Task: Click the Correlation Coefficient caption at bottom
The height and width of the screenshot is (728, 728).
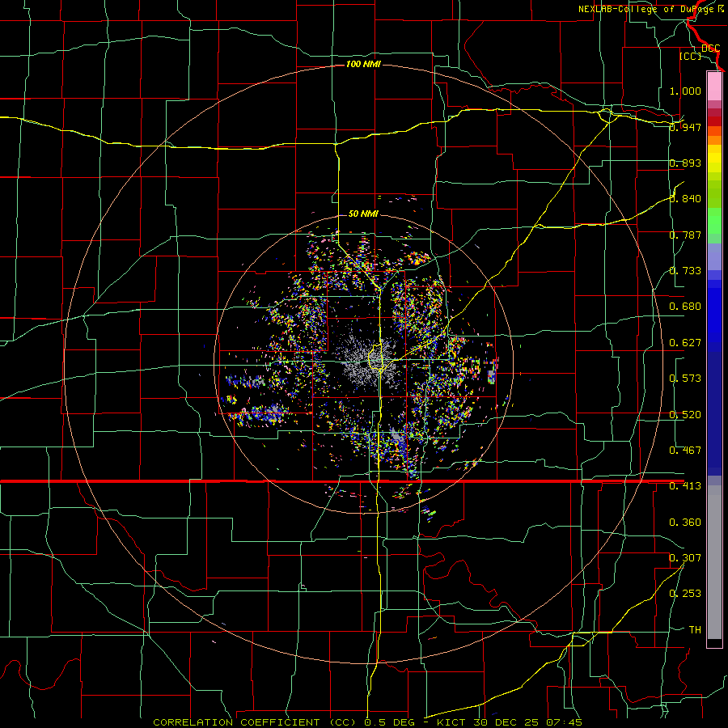Action: (x=366, y=722)
